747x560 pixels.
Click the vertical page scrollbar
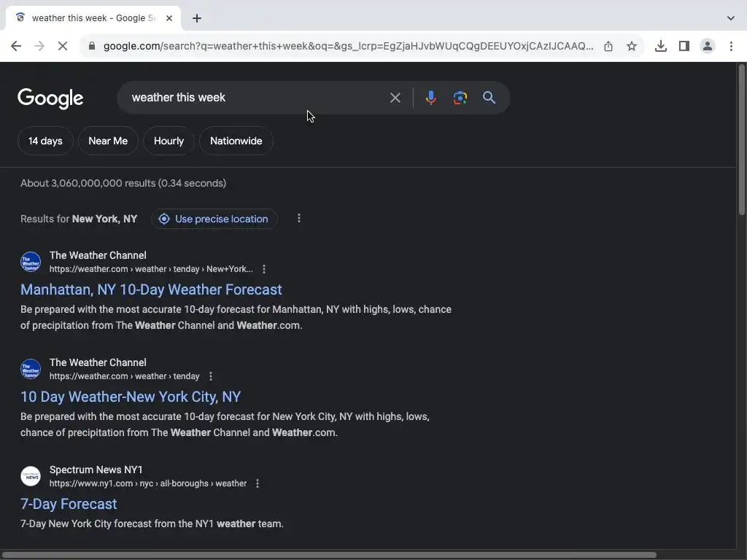pyautogui.click(x=742, y=139)
